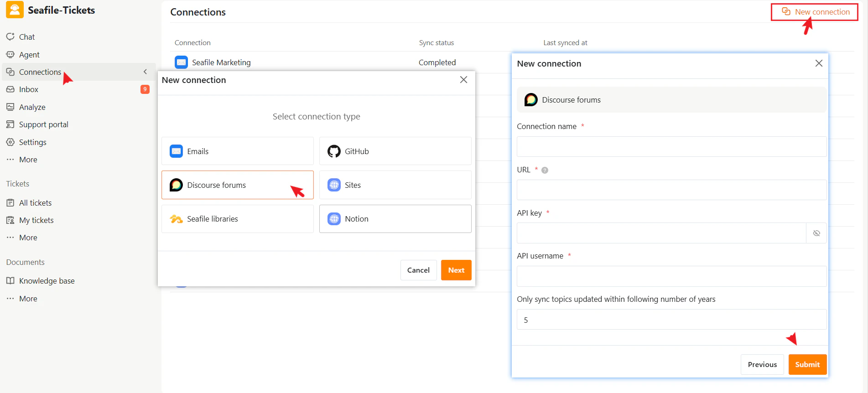This screenshot has width=868, height=393.
Task: Click the Seafile libraries logo icon
Action: 176,219
